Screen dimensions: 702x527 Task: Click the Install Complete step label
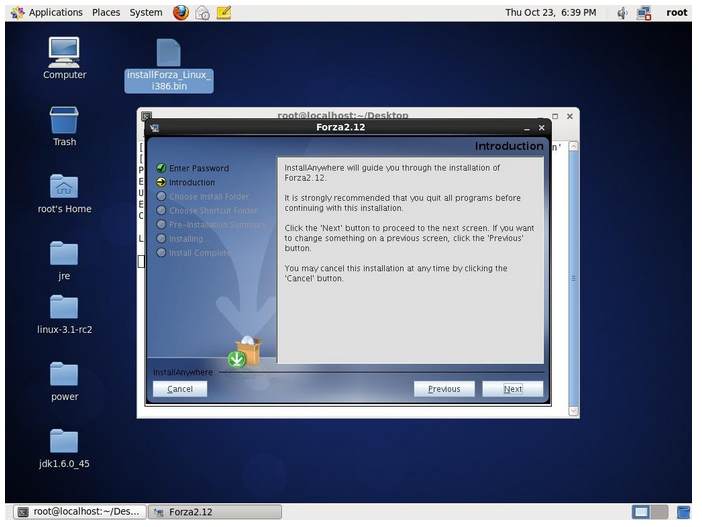(200, 253)
